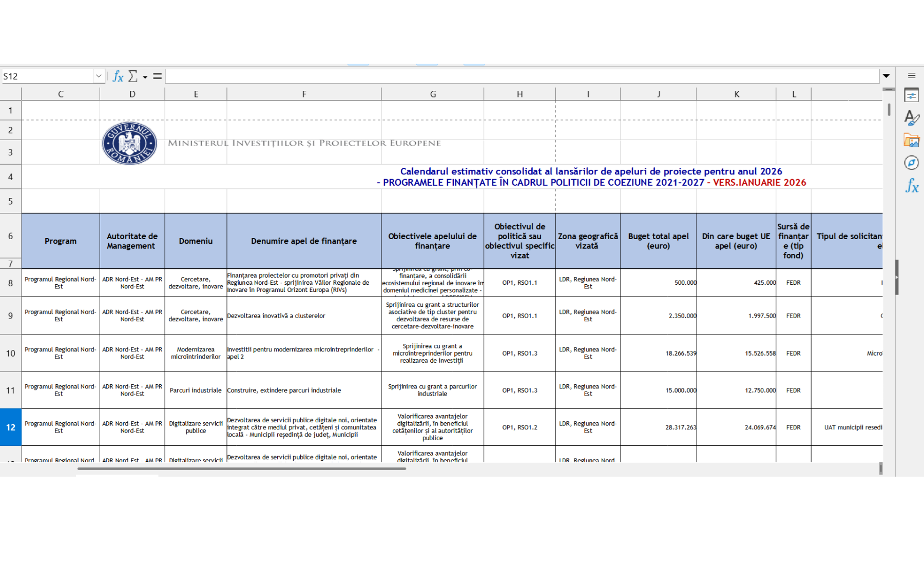Select the cell containing Dezvoltarea inovativă a clusterelor
Screen dimensions: 924x569
click(x=303, y=316)
